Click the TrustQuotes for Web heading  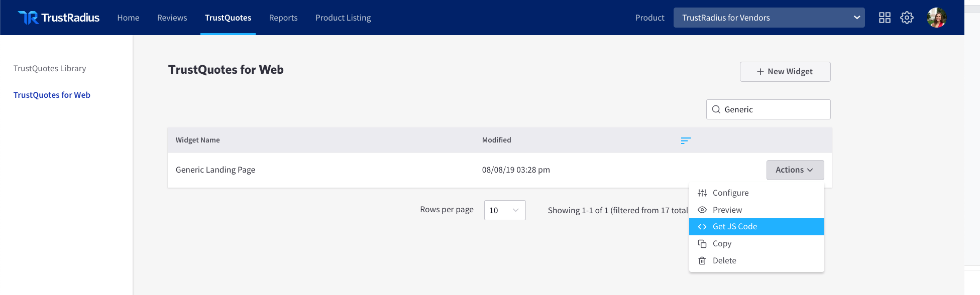coord(226,70)
